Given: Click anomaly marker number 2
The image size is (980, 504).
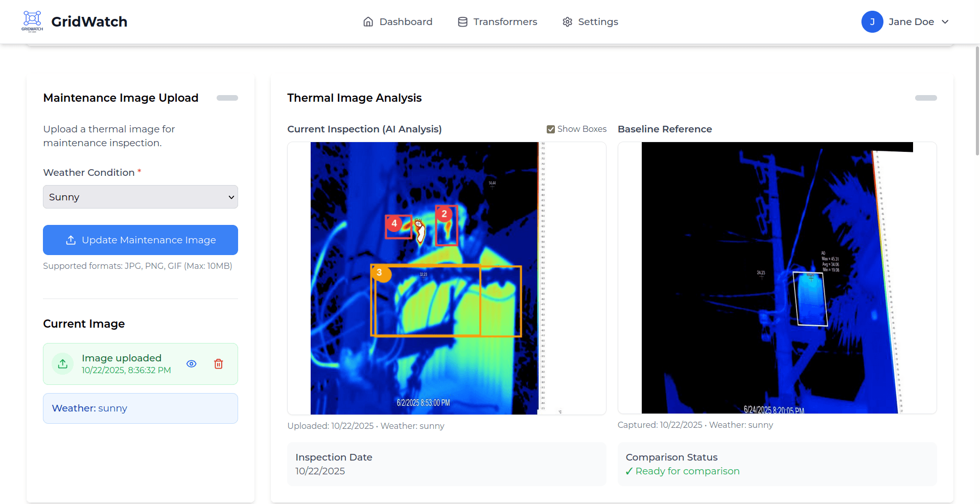Looking at the screenshot, I should tap(444, 214).
